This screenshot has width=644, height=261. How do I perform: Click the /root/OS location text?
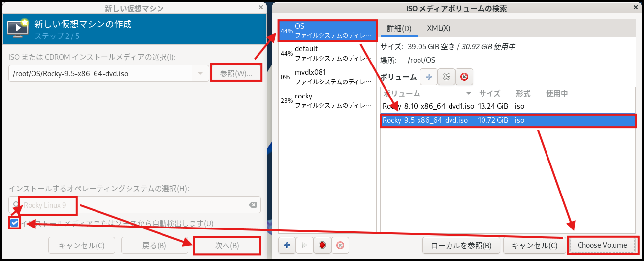(x=421, y=60)
